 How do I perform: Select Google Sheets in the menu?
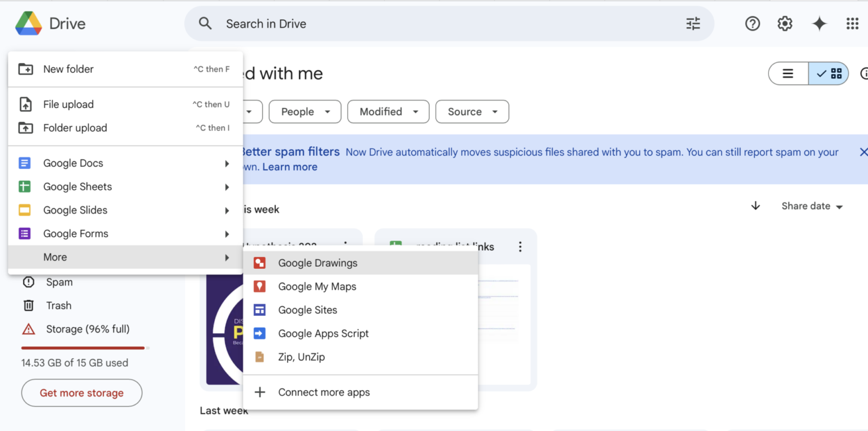tap(77, 186)
